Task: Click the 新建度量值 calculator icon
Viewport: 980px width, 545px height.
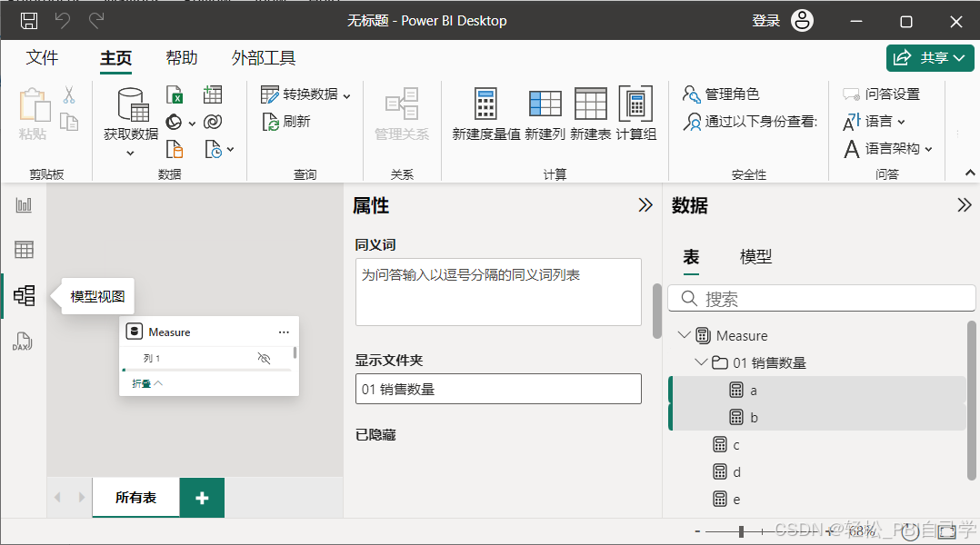Action: [x=485, y=104]
